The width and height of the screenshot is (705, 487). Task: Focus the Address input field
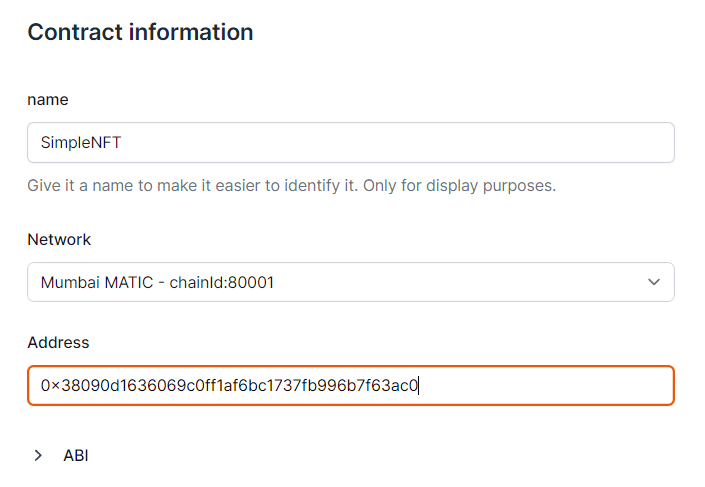pyautogui.click(x=350, y=386)
